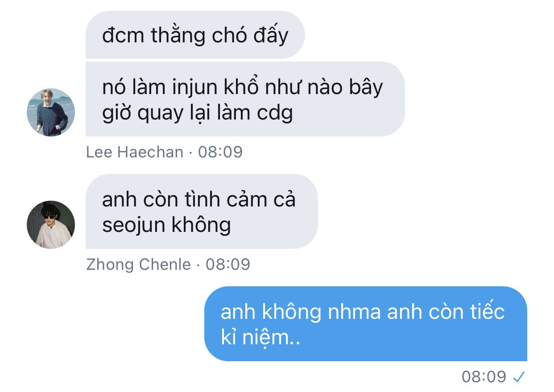Click the Lee Haechan sender name
The height and width of the screenshot is (392, 554).
135,152
